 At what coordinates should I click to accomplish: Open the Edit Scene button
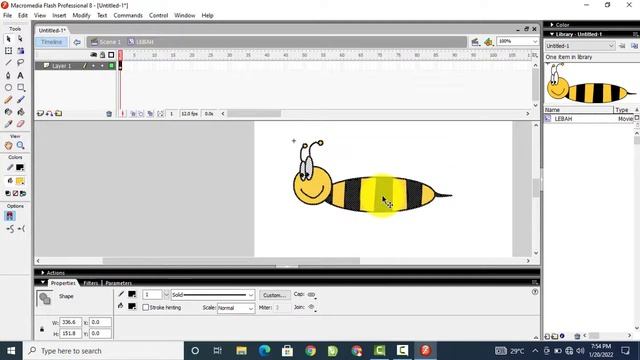[475, 42]
